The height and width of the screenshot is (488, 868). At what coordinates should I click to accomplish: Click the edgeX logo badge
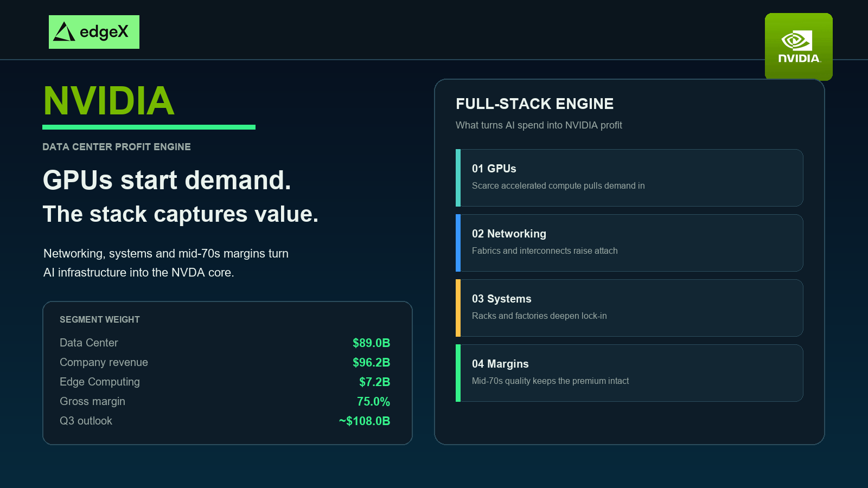pyautogui.click(x=94, y=32)
